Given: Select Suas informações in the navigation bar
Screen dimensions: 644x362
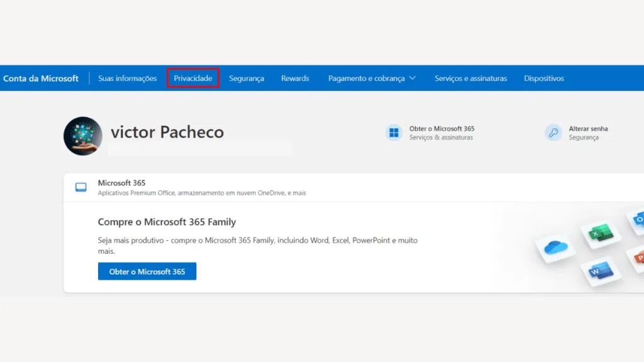Looking at the screenshot, I should pyautogui.click(x=127, y=78).
